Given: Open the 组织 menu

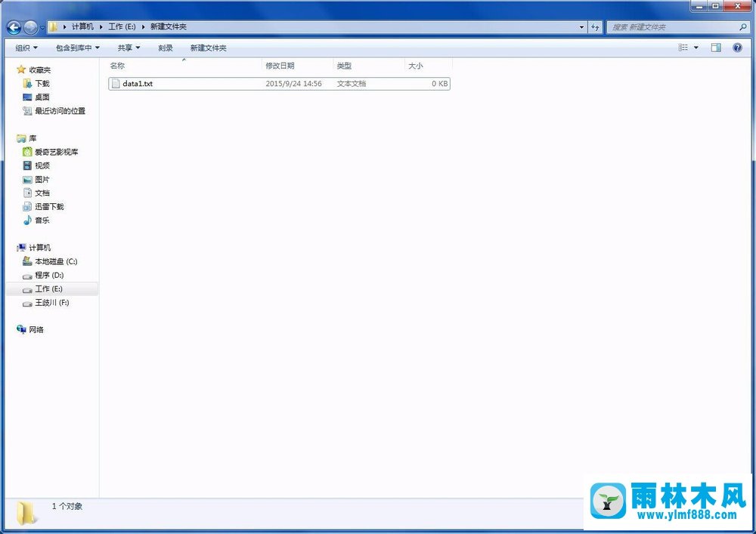Looking at the screenshot, I should pyautogui.click(x=26, y=48).
